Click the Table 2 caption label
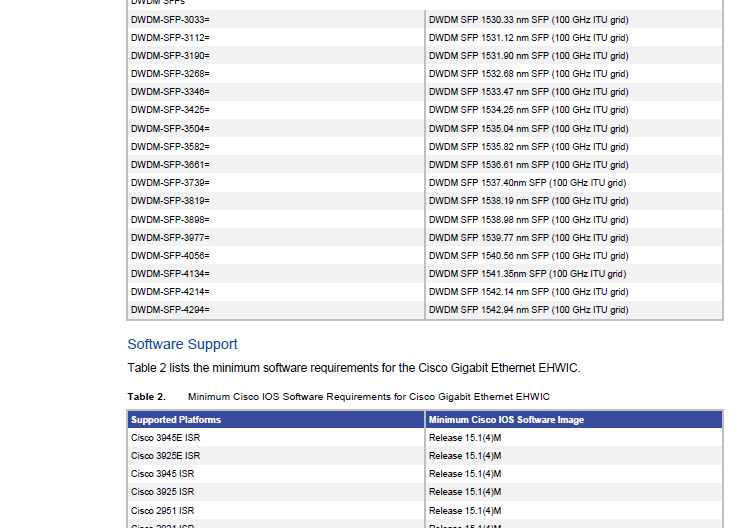Viewport: 750px width, 528px height. point(146,397)
